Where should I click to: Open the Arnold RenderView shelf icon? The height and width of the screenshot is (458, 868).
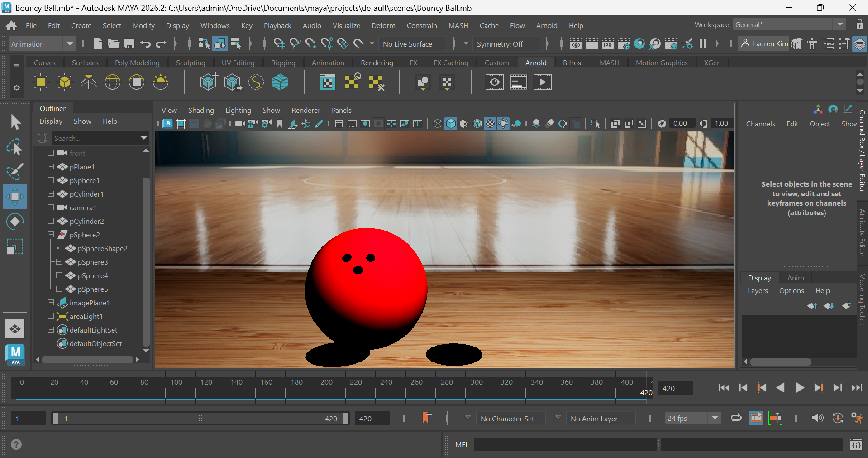pos(494,82)
